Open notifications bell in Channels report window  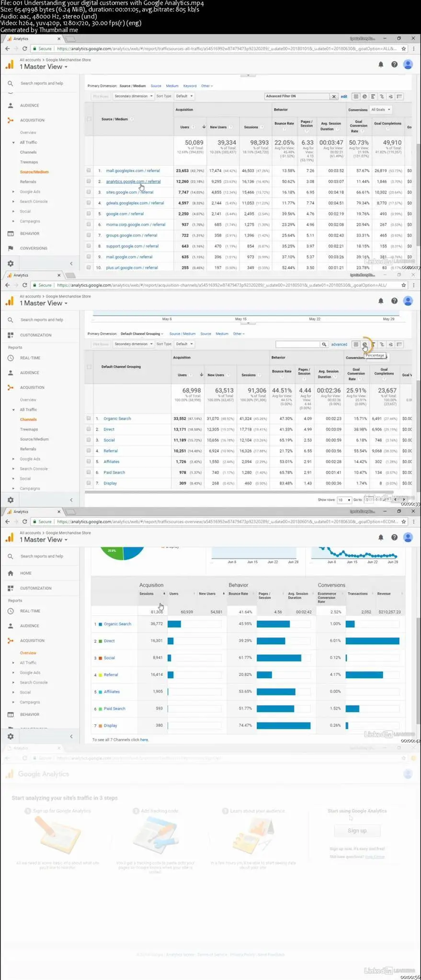point(381,301)
